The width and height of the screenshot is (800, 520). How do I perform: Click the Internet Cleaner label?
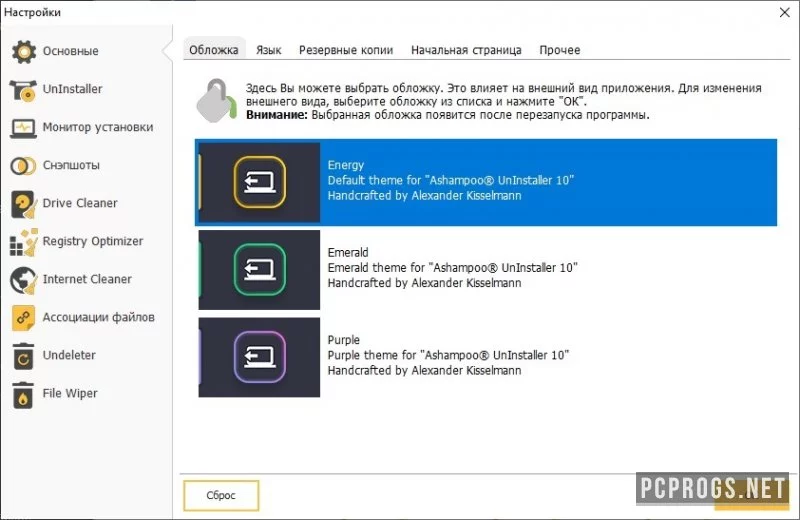[87, 279]
